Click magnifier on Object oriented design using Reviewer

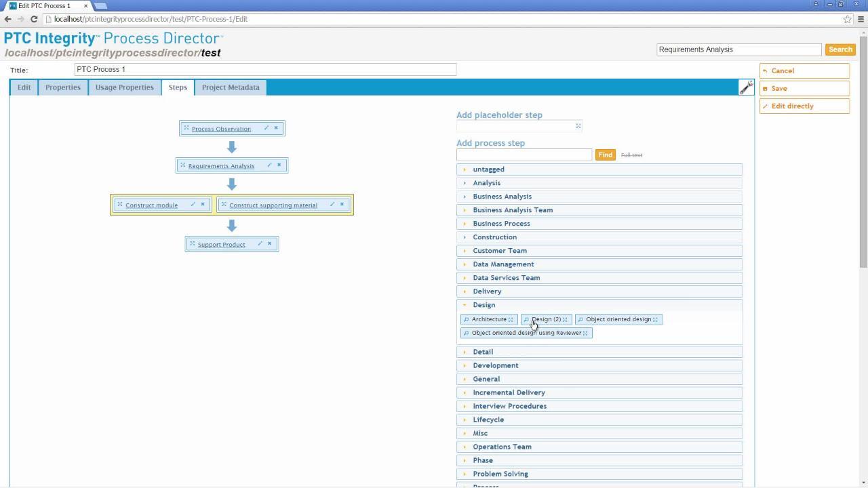pos(466,333)
